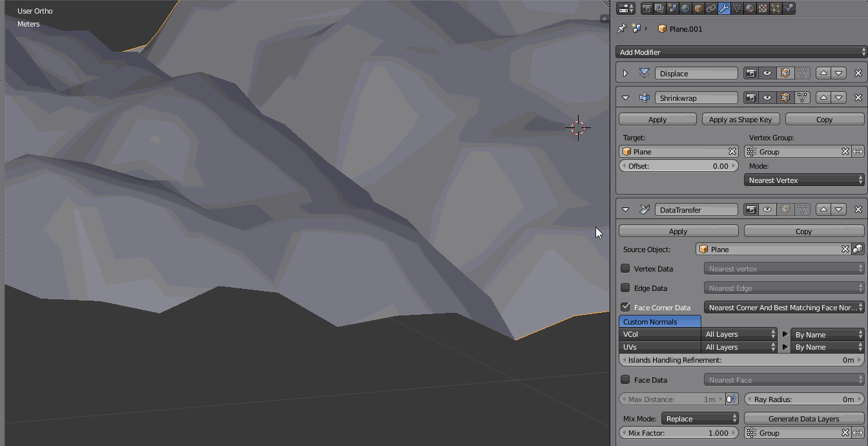Image resolution: width=868 pixels, height=446 pixels.
Task: Enable Vertex Data transfer checkbox
Action: point(625,268)
